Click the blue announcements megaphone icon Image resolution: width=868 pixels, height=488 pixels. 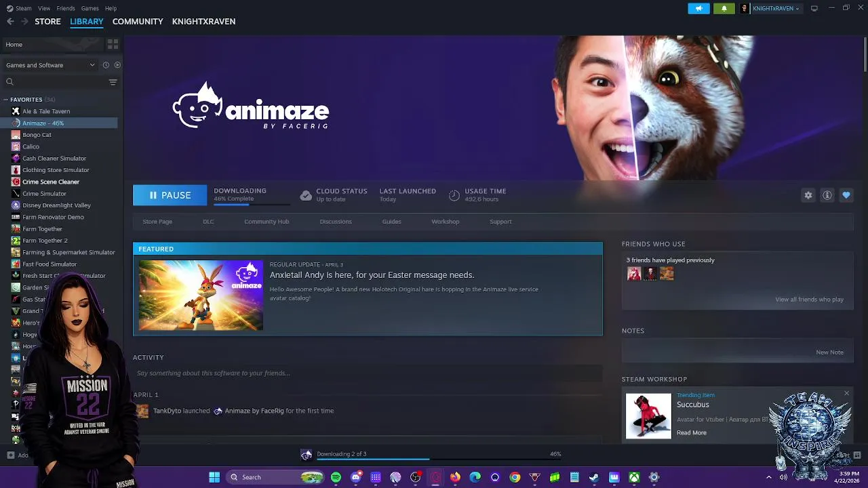[x=698, y=8]
